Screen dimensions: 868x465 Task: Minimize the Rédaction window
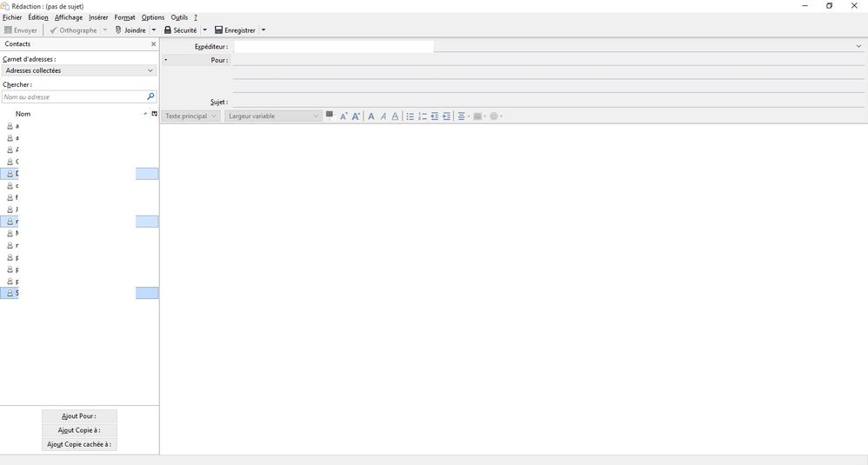(x=805, y=5)
